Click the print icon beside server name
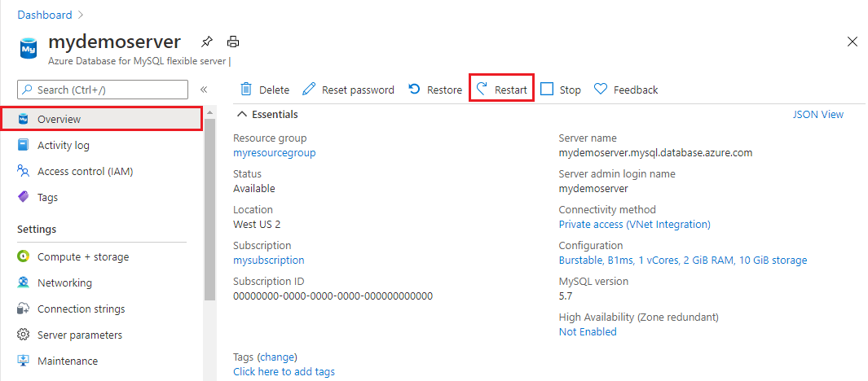Viewport: 868px width, 381px height. point(233,42)
